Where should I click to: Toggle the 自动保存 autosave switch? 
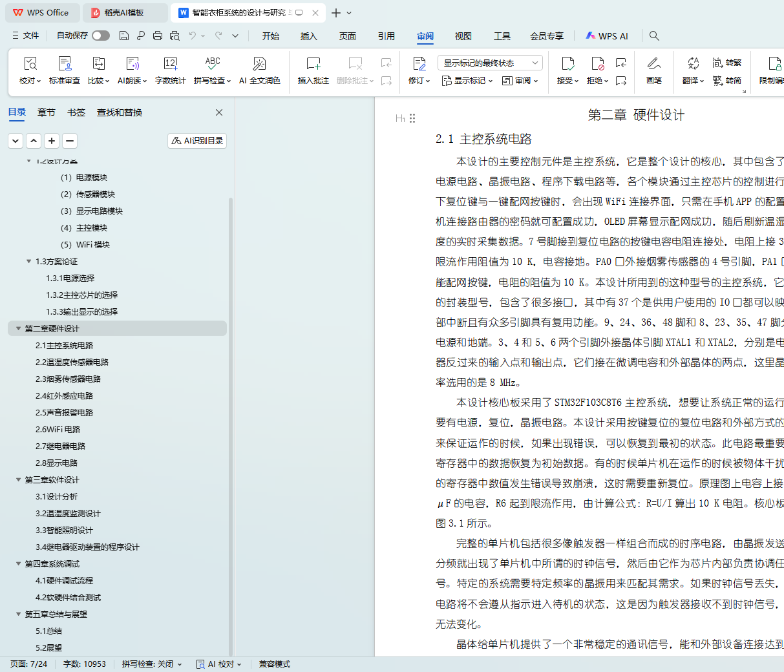pos(100,36)
